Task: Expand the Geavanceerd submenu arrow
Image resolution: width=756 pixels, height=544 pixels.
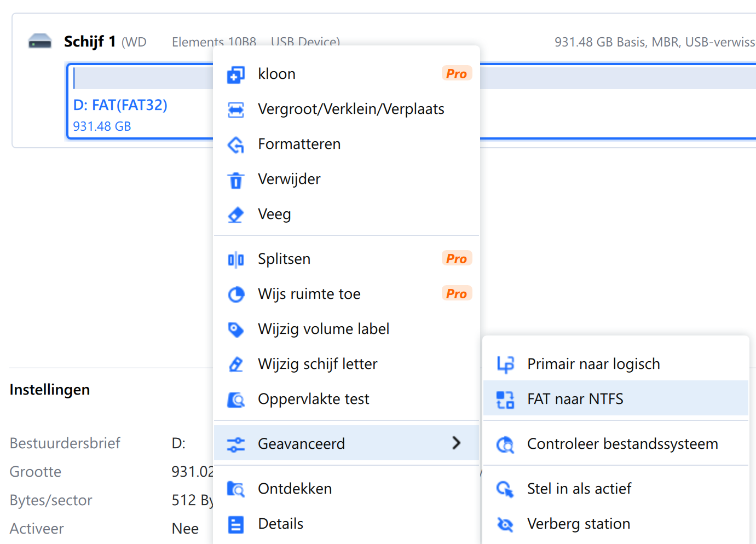Action: [x=456, y=443]
